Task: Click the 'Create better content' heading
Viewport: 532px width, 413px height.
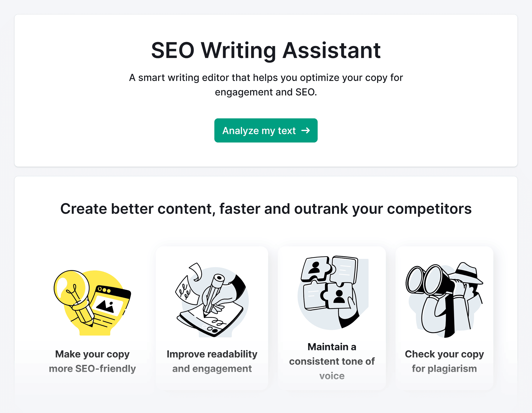Action: coord(266,209)
